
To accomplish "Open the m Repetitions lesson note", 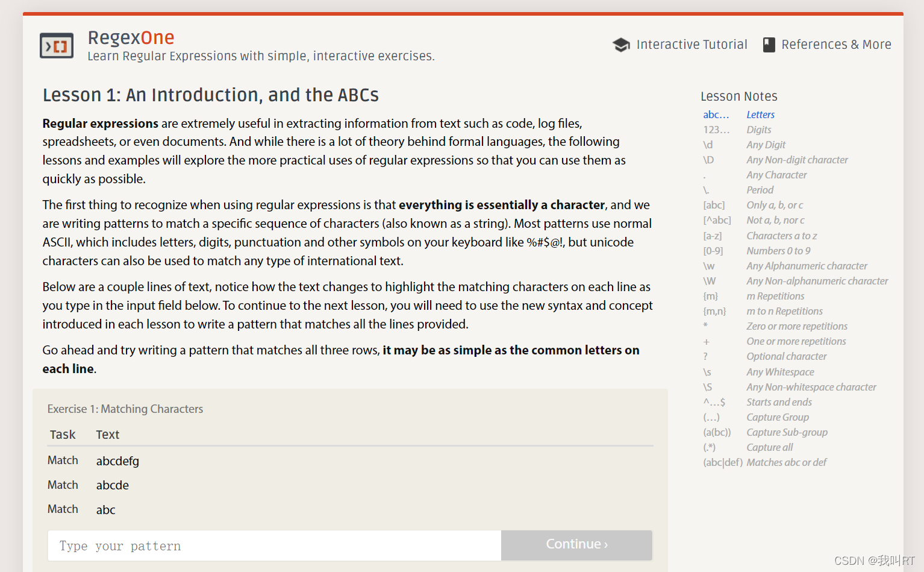I will coord(775,296).
